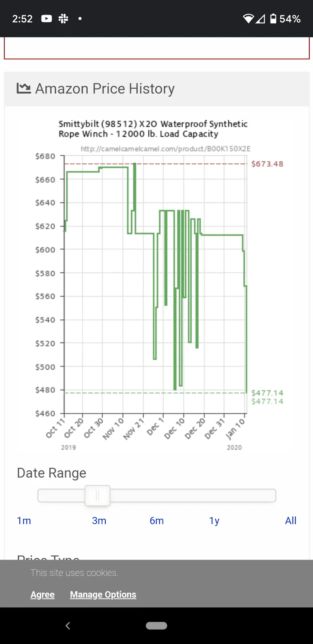Viewport: 313px width, 644px height.
Task: Tap the Slack notification icon in status bar
Action: (x=63, y=19)
